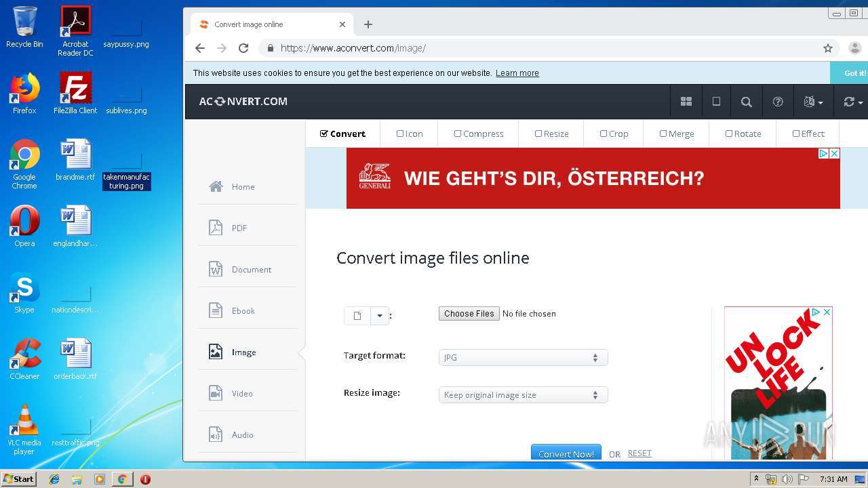Open the Windows Start menu
This screenshot has height=488, width=868.
point(19,479)
